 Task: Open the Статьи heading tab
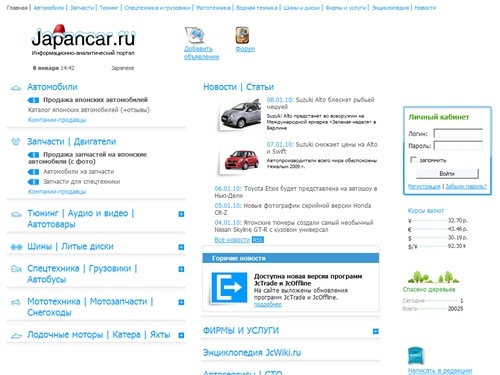click(260, 87)
